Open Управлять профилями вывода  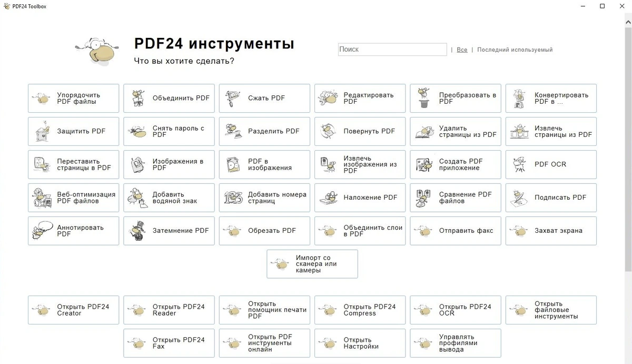(x=456, y=343)
